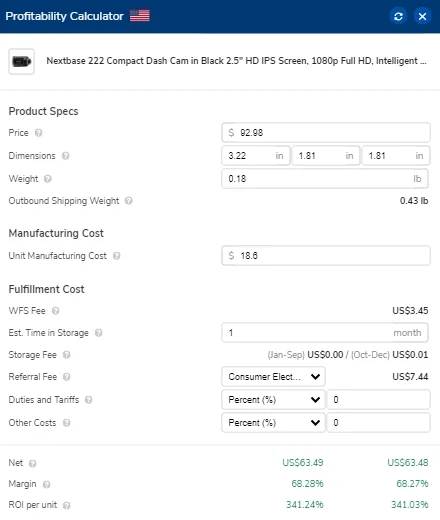440x520 pixels.
Task: Close the Profitability Calculator panel
Action: (422, 16)
